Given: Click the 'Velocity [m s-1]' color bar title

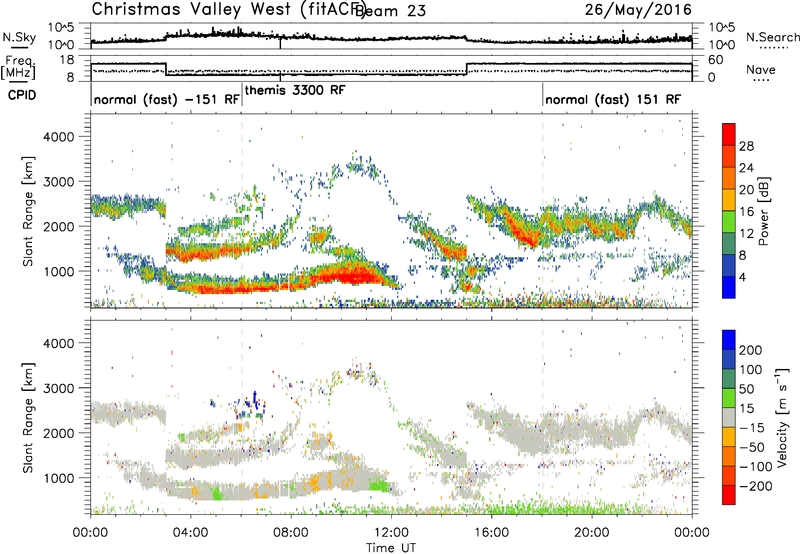Looking at the screenshot, I should click(x=782, y=417).
